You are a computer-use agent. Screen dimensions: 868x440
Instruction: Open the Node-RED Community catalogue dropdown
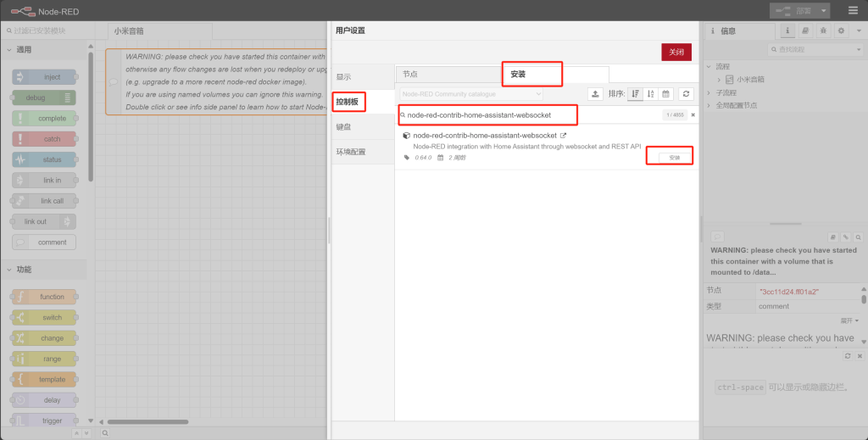471,94
